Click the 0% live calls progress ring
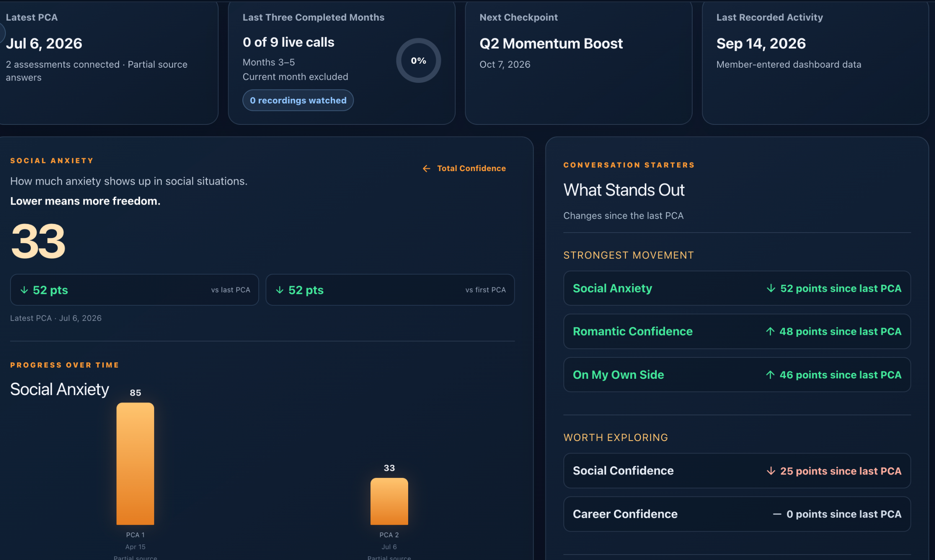This screenshot has height=560, width=935. (418, 60)
